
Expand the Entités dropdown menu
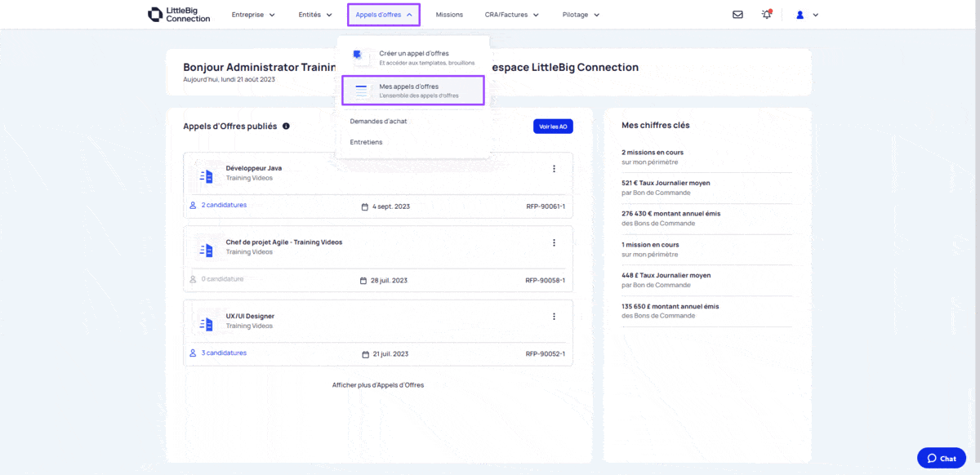pos(315,15)
